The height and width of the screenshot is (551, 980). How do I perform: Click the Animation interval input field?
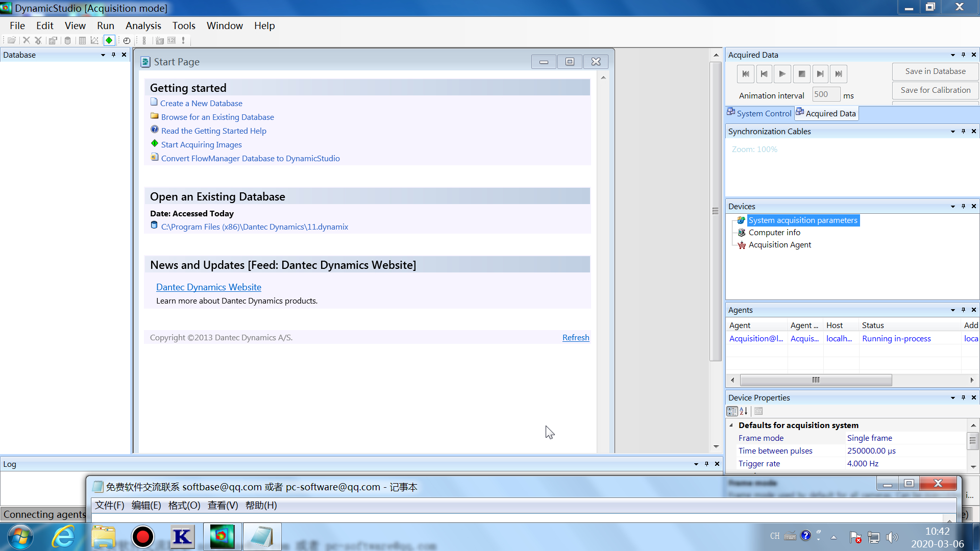[x=826, y=94]
